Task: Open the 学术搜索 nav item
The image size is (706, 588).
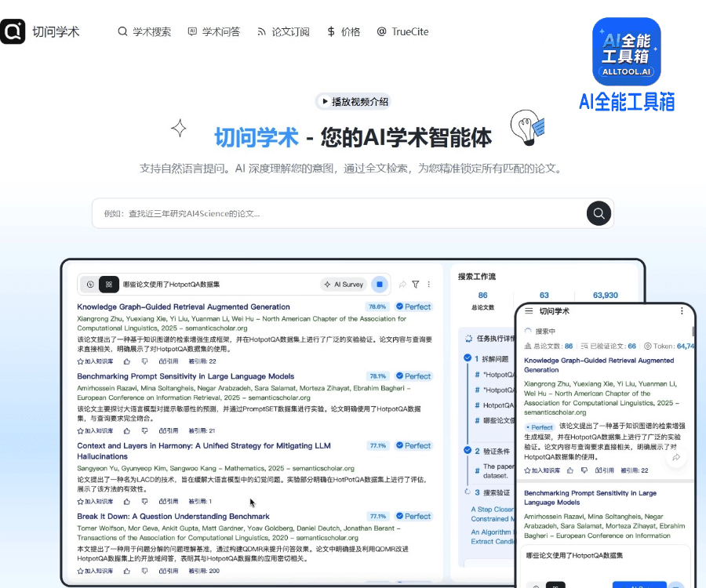Action: coord(144,31)
